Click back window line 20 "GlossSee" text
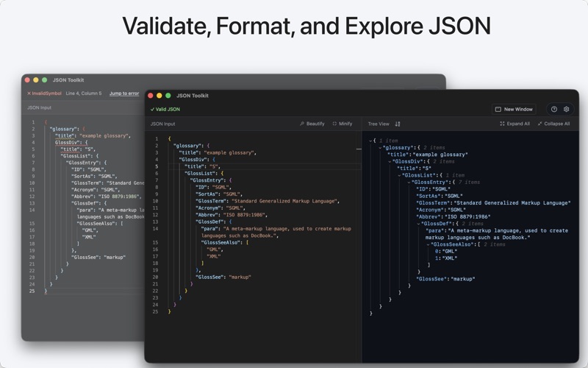Screen dimensions: 588x368 click(85, 258)
